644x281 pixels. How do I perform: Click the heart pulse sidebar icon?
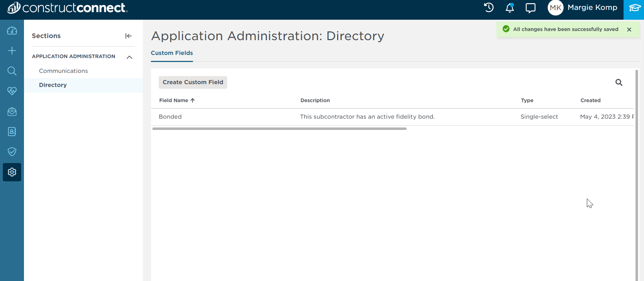(x=12, y=91)
